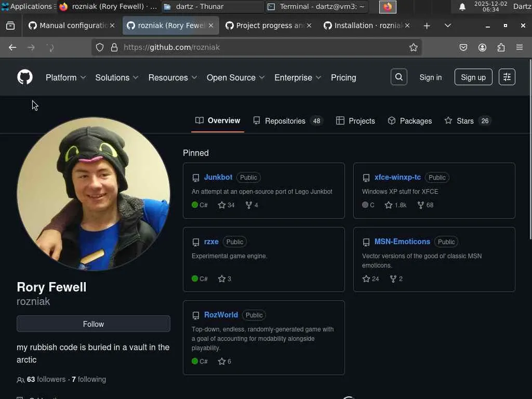This screenshot has height=399, width=532.
Task: Open the rzxe repository link
Action: tap(211, 242)
